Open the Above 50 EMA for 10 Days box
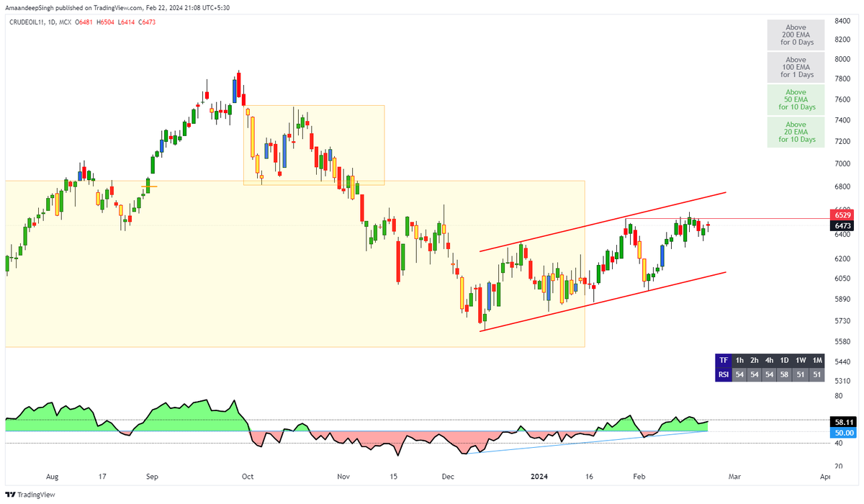The image size is (864, 504). (796, 99)
